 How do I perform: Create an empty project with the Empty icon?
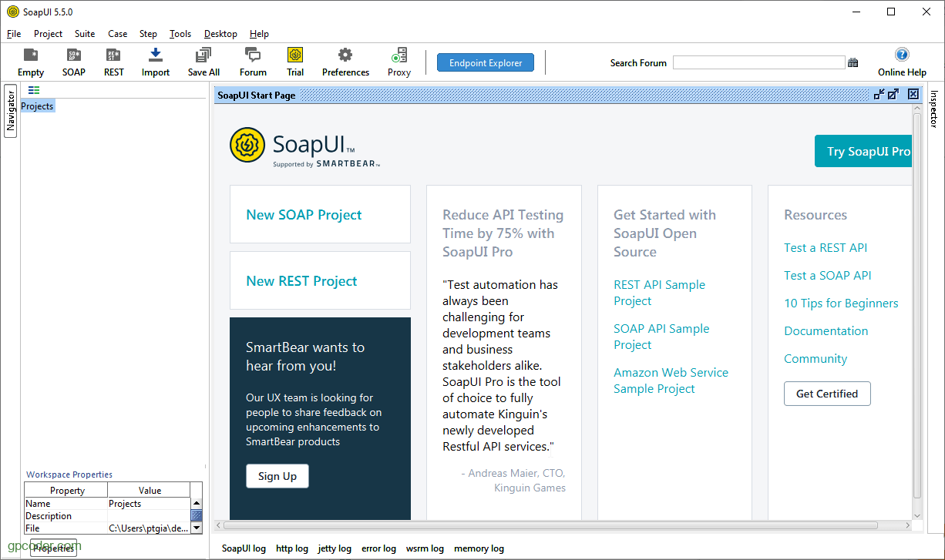point(30,62)
